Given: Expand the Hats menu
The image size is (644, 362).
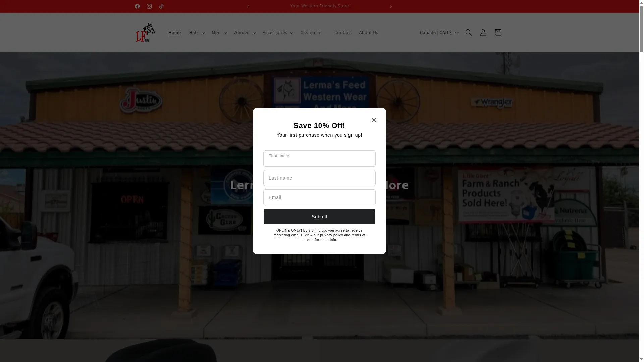Looking at the screenshot, I should pyautogui.click(x=197, y=33).
